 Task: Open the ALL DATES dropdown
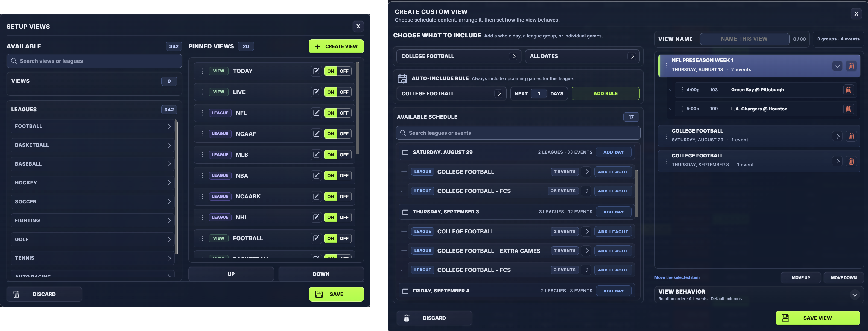click(582, 56)
